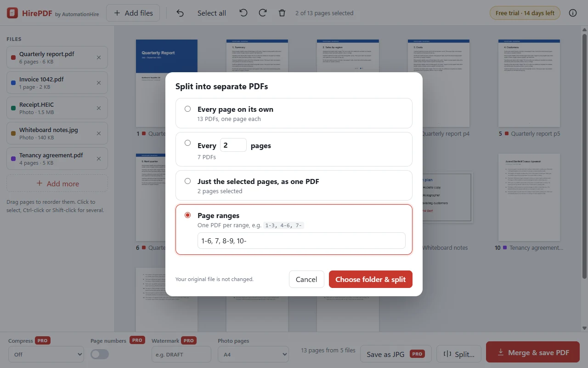Click Cancel in the split dialog
Image resolution: width=588 pixels, height=368 pixels.
pyautogui.click(x=306, y=279)
